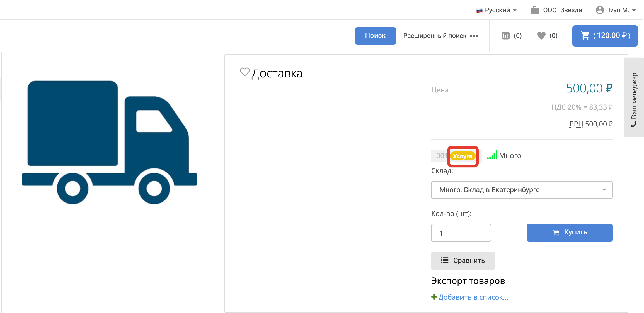Open favorites via heart icon in header

tap(541, 36)
